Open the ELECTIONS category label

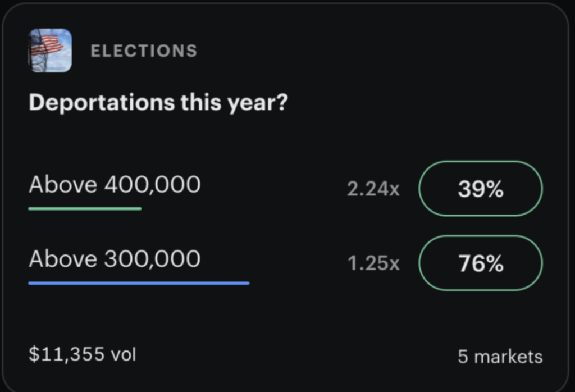point(144,51)
